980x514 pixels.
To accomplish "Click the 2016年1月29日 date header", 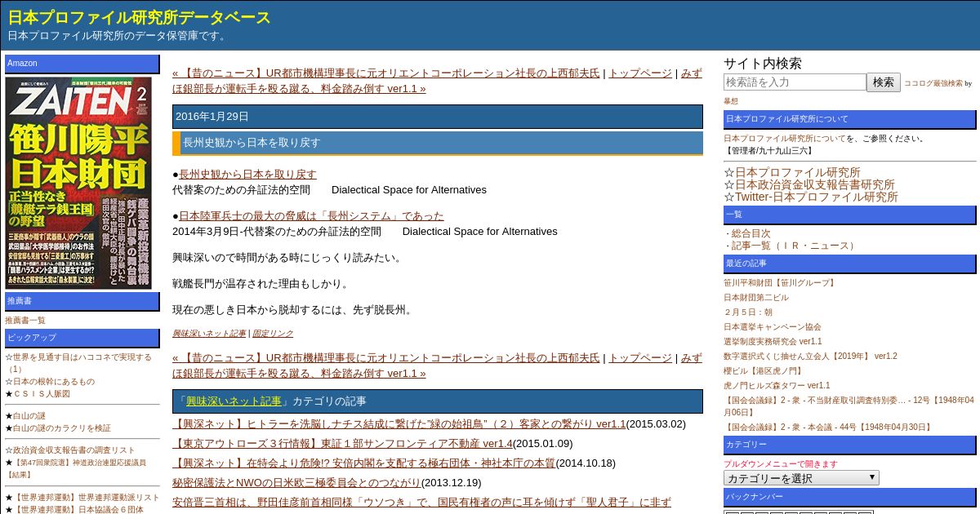I will (438, 117).
